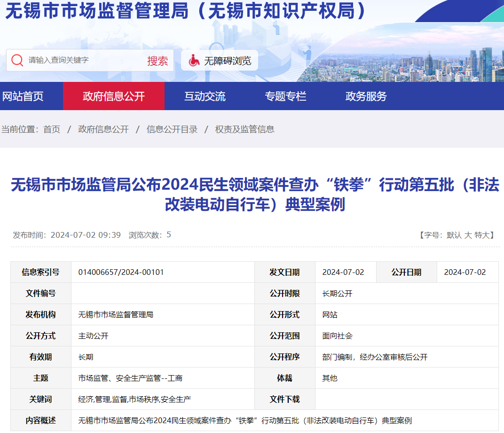The width and height of the screenshot is (504, 433).
Task: Click the site title 无锡市市场监督管理局
Action: (97, 10)
